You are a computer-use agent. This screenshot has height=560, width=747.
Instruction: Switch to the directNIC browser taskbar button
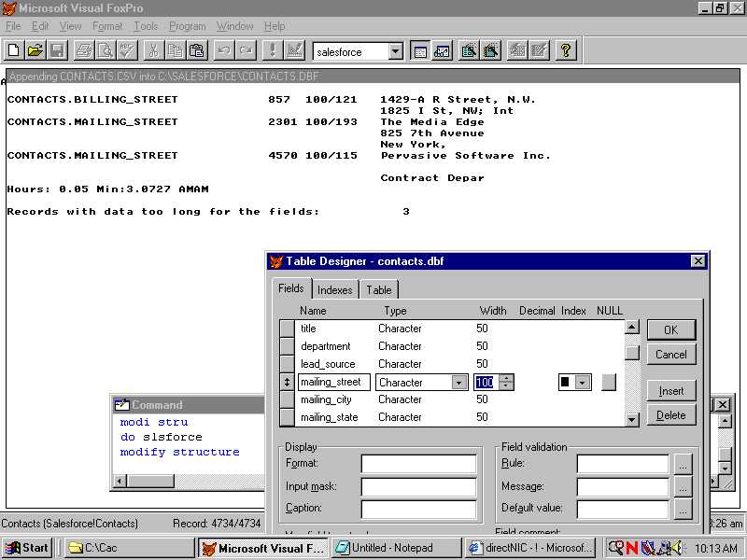[x=530, y=548]
